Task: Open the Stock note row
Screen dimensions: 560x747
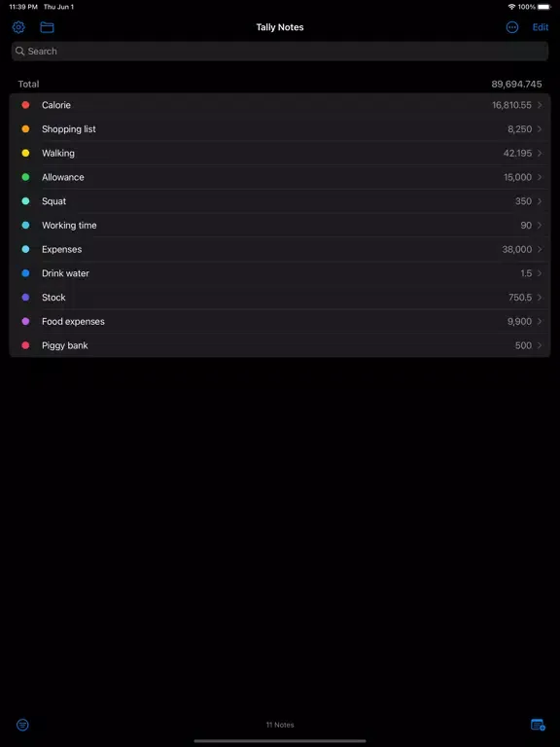Action: pos(280,298)
